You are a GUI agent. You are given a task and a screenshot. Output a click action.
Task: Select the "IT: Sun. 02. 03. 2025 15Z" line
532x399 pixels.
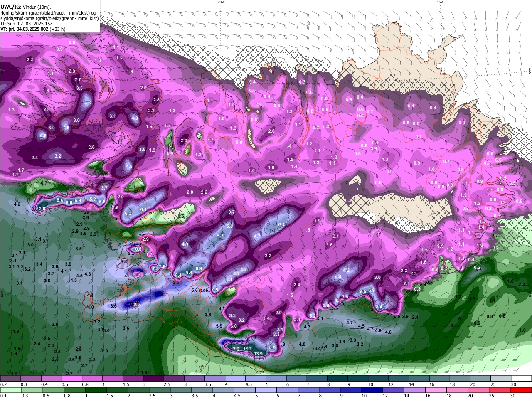[27, 24]
